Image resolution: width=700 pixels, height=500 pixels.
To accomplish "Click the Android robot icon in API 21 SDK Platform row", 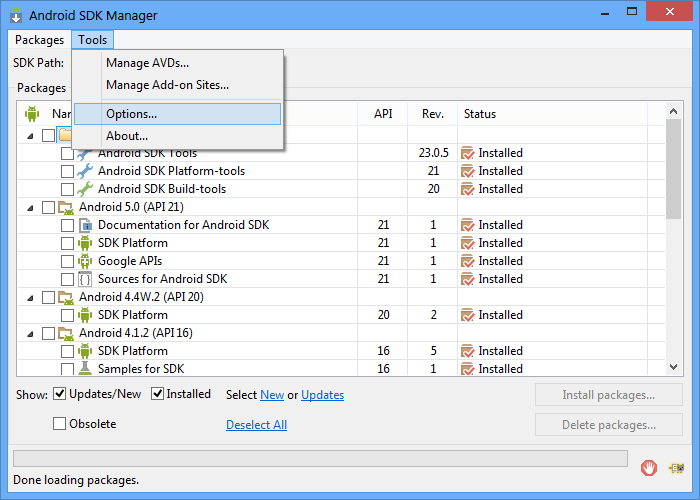I will (85, 243).
